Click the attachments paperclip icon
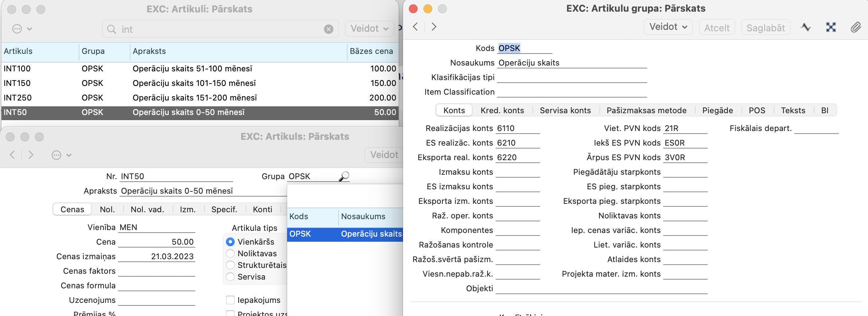The width and height of the screenshot is (868, 316). coord(855,27)
